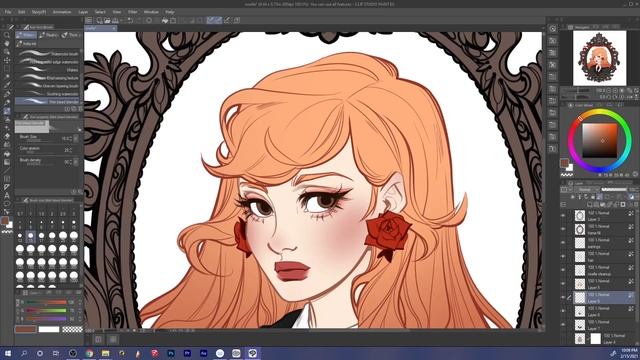This screenshot has height=360, width=640.
Task: Click the Undo arrow in command bar
Action: pyautogui.click(x=130, y=20)
